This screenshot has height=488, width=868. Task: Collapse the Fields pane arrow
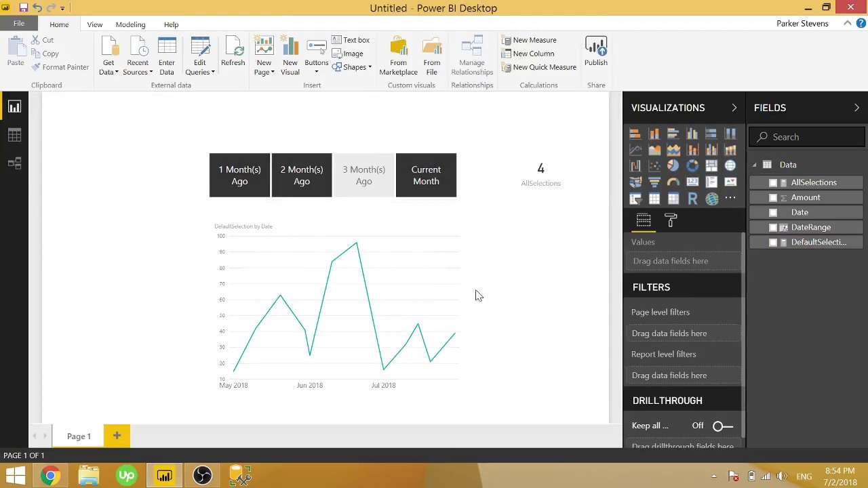coord(856,108)
